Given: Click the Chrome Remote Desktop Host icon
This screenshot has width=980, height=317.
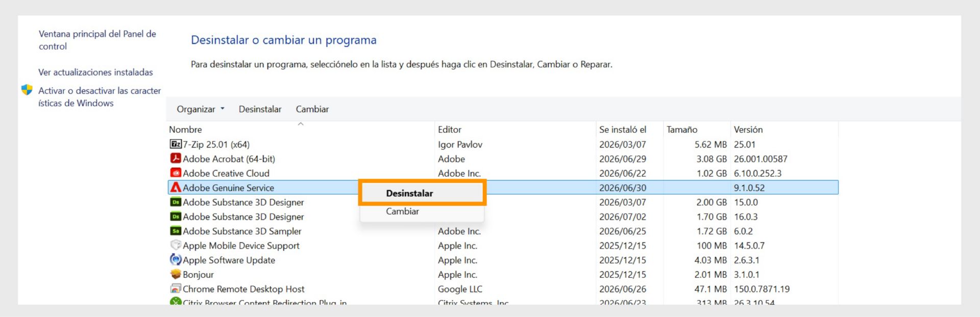Looking at the screenshot, I should (x=176, y=288).
